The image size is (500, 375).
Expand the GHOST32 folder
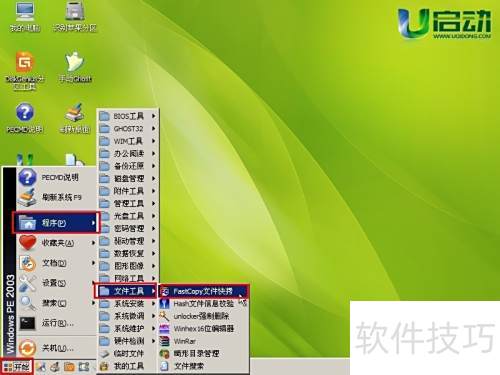pos(127,128)
